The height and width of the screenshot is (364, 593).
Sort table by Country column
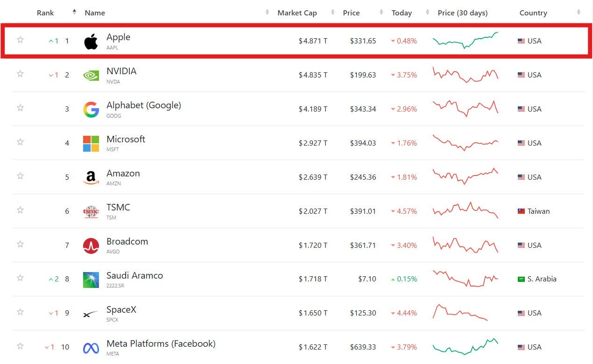coord(533,13)
